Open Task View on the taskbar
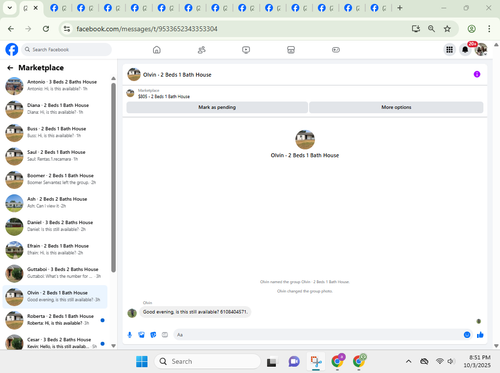This screenshot has height=373, width=500. pyautogui.click(x=271, y=362)
